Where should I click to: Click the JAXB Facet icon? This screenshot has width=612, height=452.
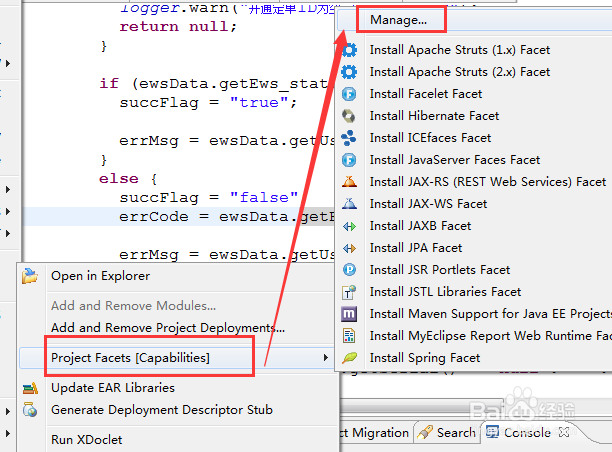pyautogui.click(x=349, y=226)
